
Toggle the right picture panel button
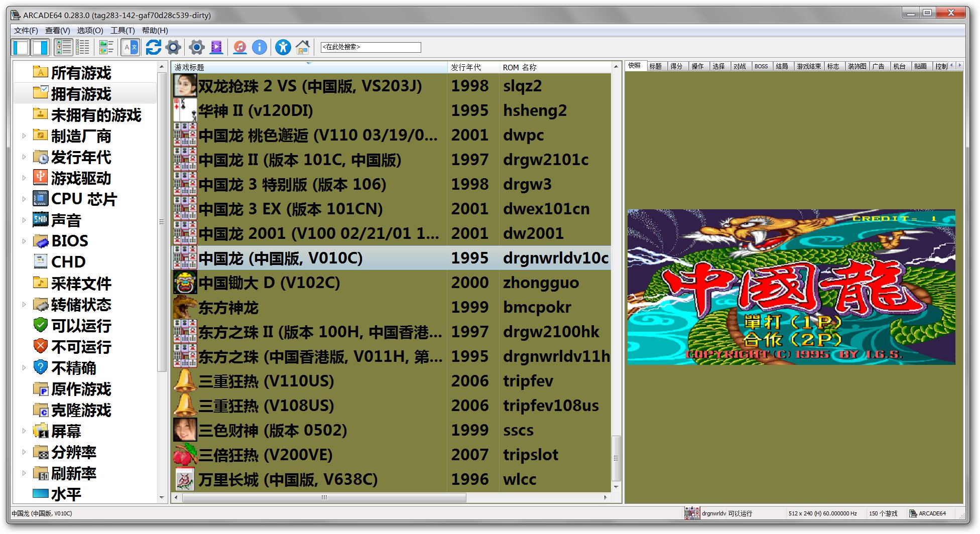click(x=40, y=47)
